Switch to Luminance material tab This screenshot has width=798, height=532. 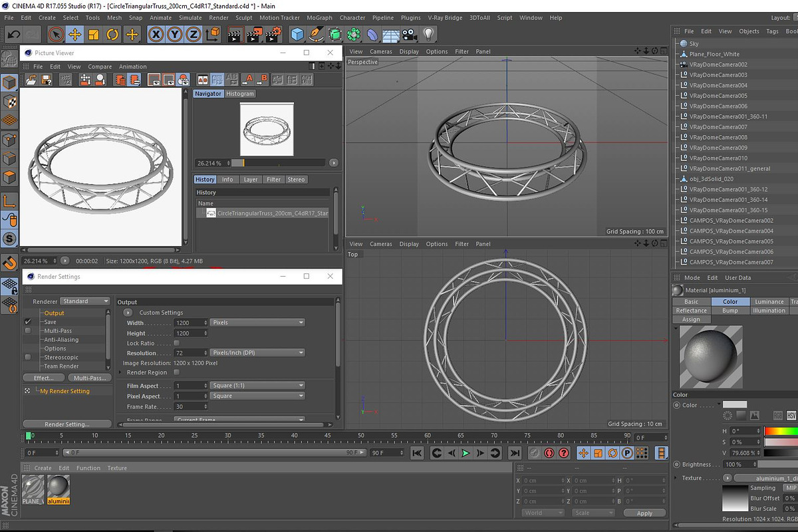tap(769, 302)
